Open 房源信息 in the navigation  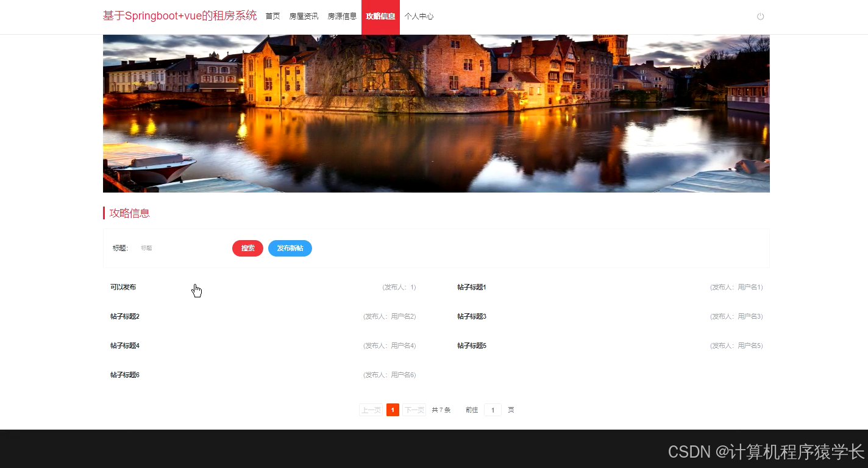coord(342,16)
